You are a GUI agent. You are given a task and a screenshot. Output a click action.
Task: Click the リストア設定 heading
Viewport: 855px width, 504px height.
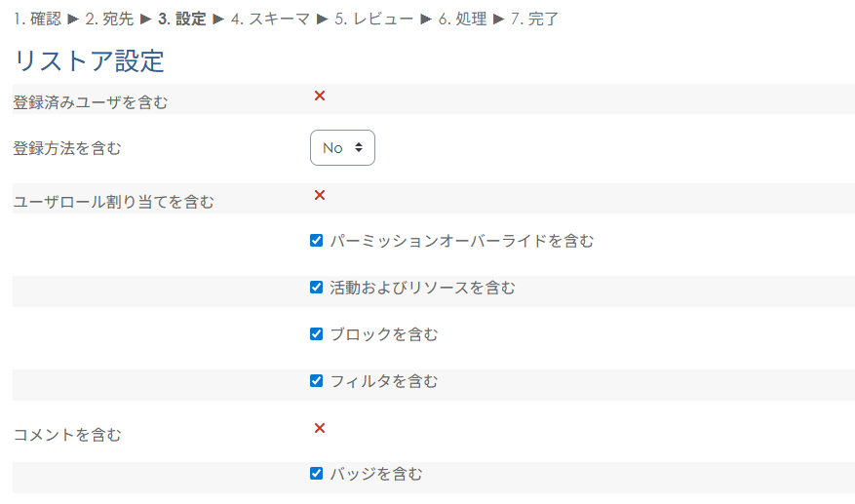89,60
